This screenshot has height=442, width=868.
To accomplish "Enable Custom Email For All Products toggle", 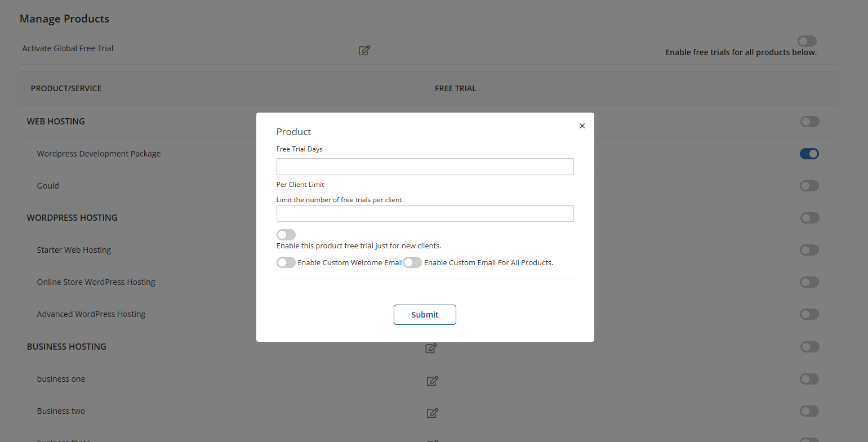I will (412, 262).
